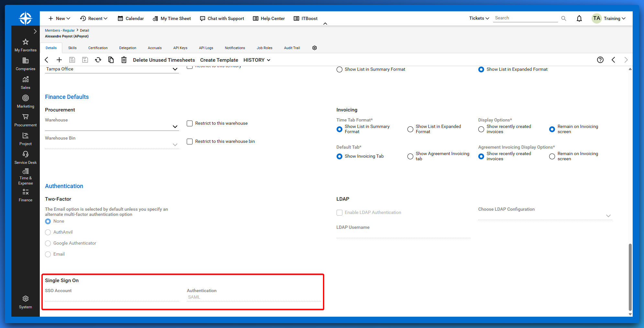
Task: Select Email two-factor option
Action: (x=48, y=254)
